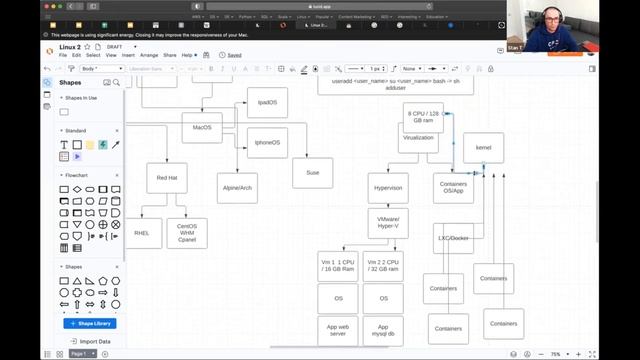This screenshot has height=360, width=640.
Task: Star the Linux 2 document
Action: (x=87, y=47)
